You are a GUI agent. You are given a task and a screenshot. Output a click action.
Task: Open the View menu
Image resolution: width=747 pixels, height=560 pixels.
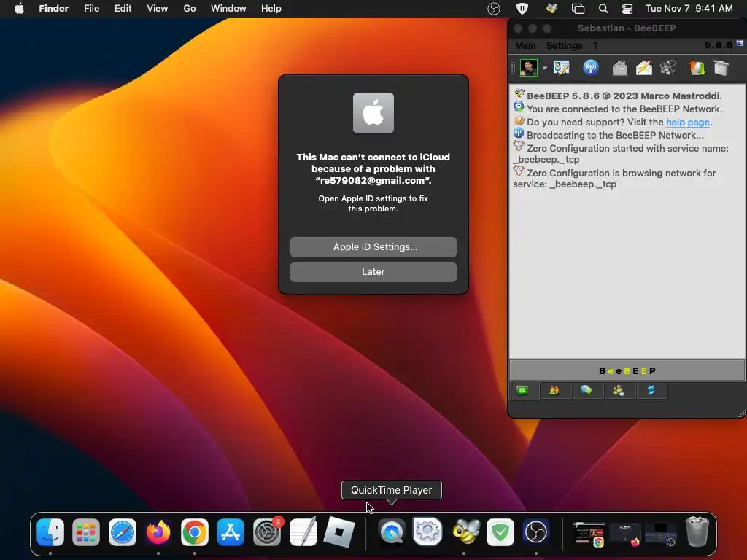click(x=158, y=8)
